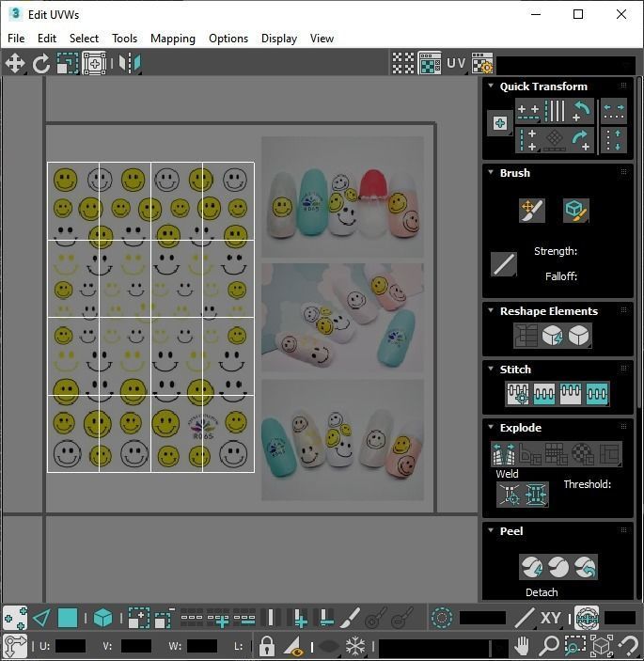Rotate clockwise 90 degrees around pivot

point(581,140)
